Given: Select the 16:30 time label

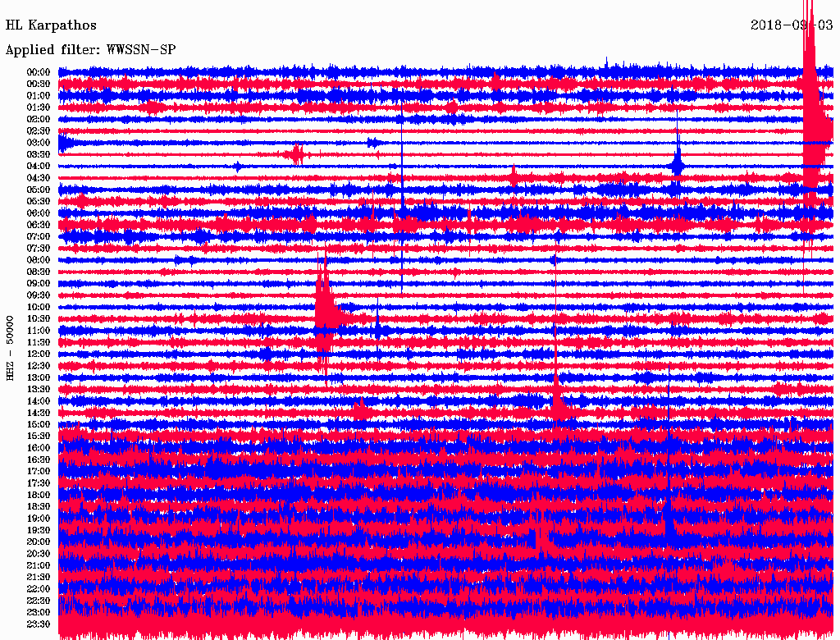Looking at the screenshot, I should click(38, 460).
